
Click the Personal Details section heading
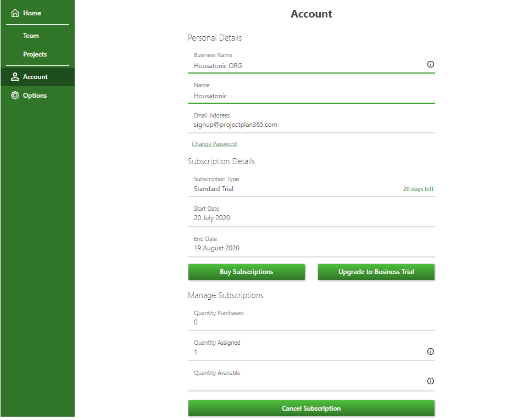(215, 38)
